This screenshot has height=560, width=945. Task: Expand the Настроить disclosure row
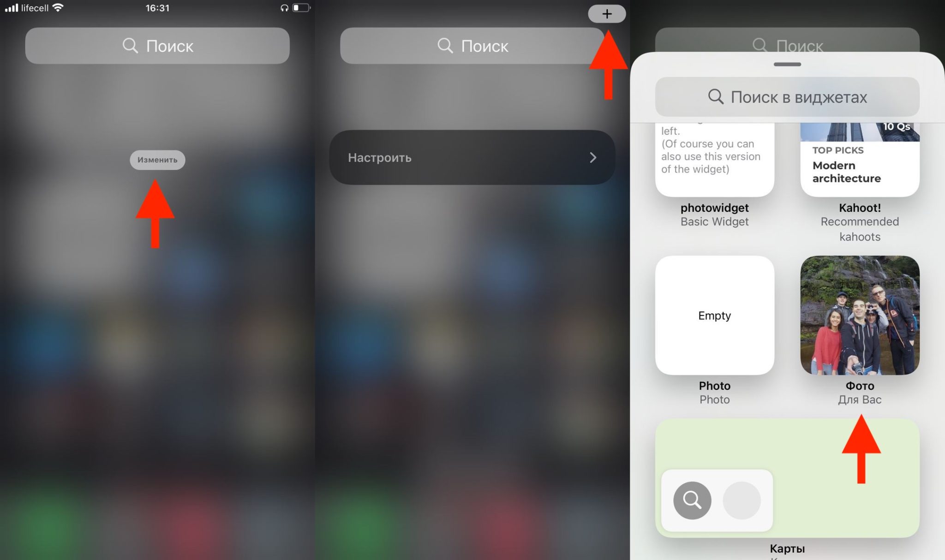(592, 157)
